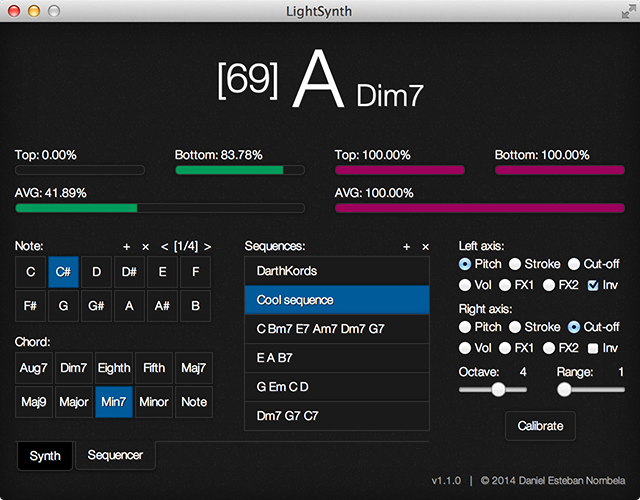Image resolution: width=640 pixels, height=500 pixels.
Task: Choose the Aug7 chord
Action: point(34,368)
